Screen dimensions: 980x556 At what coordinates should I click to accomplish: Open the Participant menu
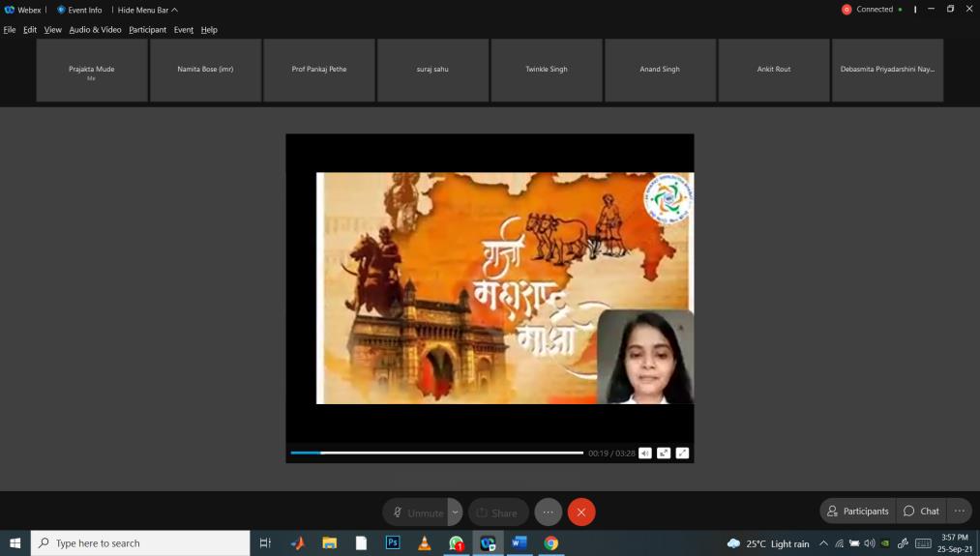[x=147, y=29]
